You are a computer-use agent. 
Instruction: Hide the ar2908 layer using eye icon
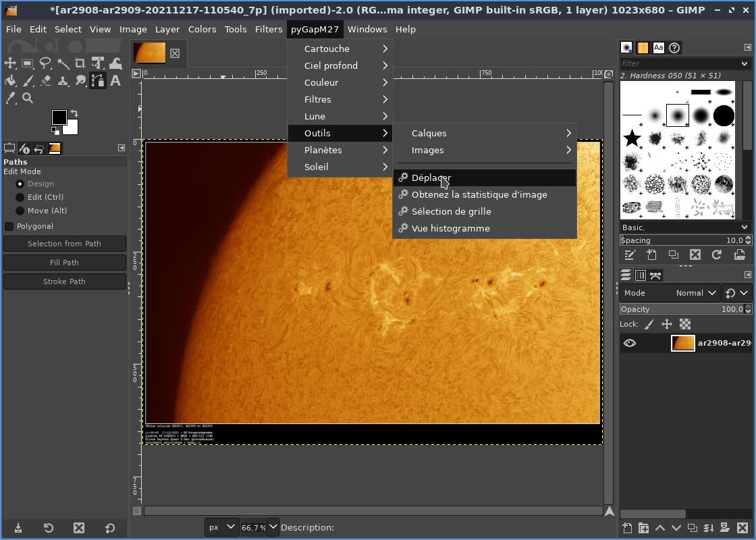629,343
